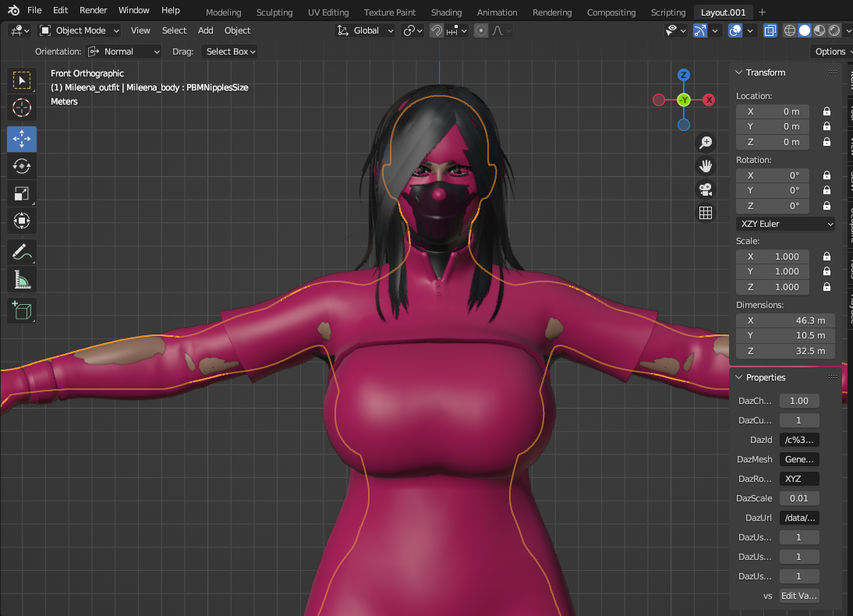
Task: Toggle camera view in viewport
Action: 706,189
